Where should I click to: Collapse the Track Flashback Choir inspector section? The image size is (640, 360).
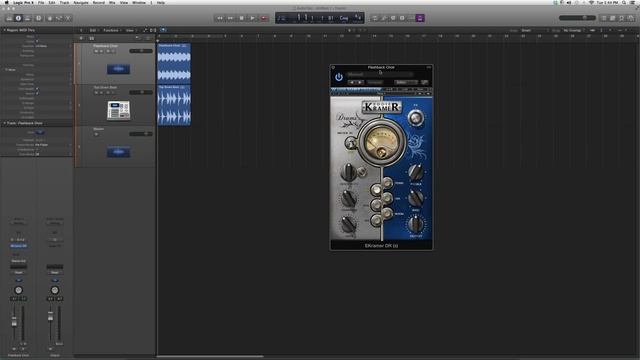tap(4, 123)
